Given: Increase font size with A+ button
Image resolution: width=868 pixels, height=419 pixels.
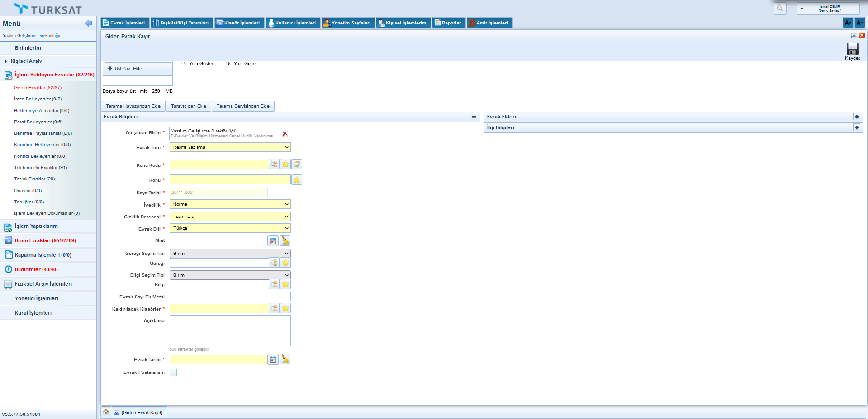Looking at the screenshot, I should (x=848, y=23).
